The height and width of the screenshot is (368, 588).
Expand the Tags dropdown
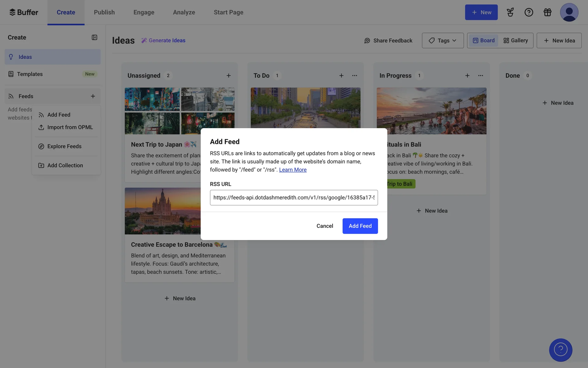coord(443,40)
